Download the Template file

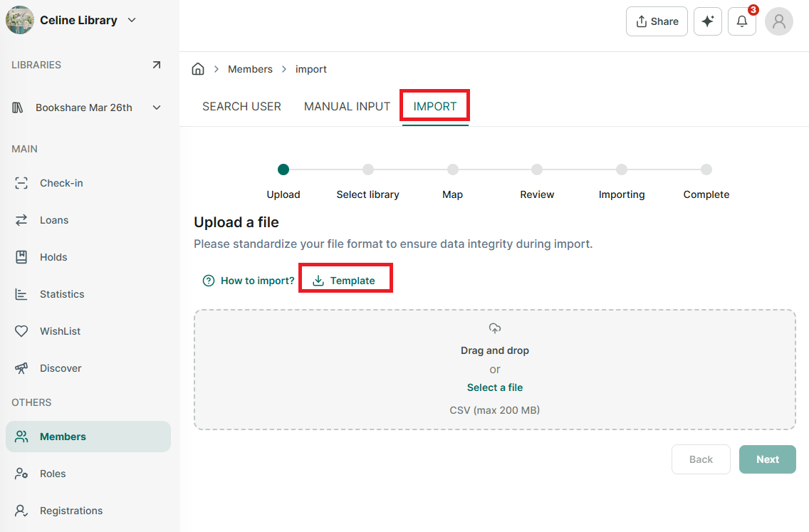[345, 281]
